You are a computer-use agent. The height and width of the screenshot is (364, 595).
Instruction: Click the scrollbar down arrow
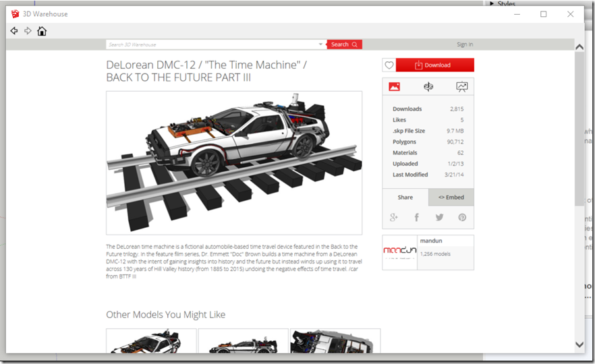coord(579,344)
